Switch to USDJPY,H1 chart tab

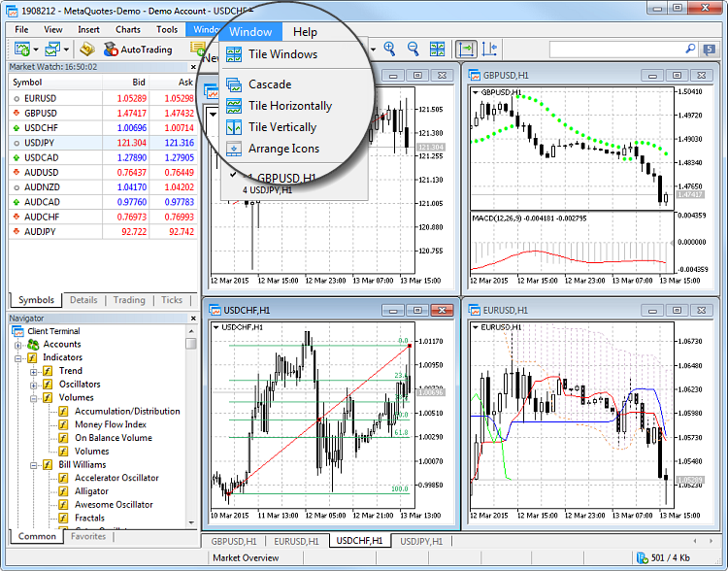click(421, 541)
